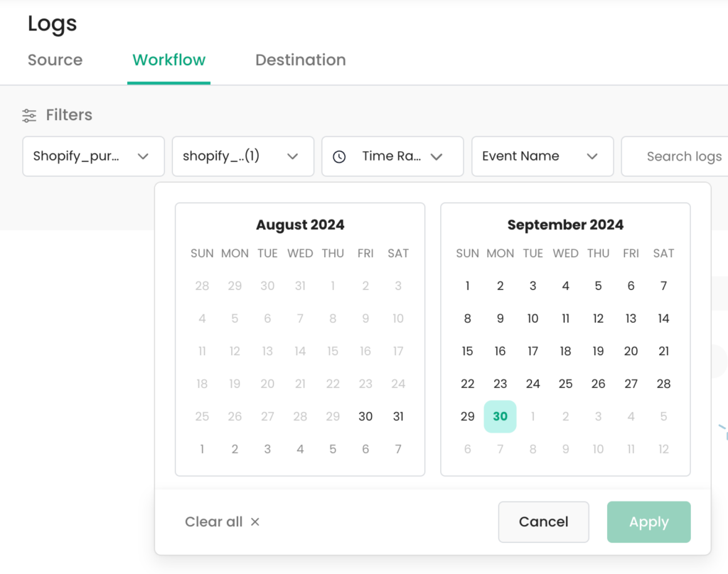Click the August 2024 month heading
This screenshot has height=574, width=728.
click(300, 224)
